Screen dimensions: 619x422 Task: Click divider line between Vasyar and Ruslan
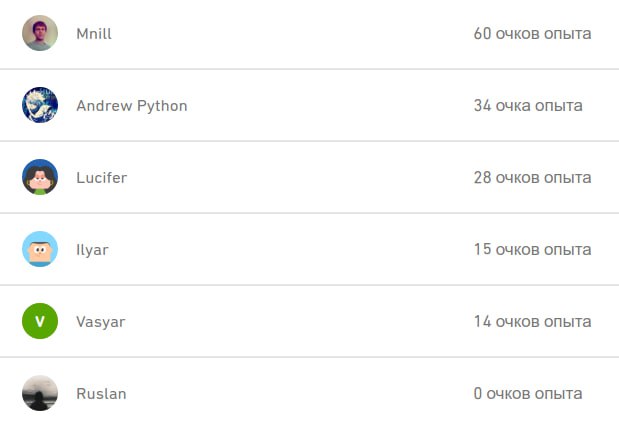tap(309, 357)
